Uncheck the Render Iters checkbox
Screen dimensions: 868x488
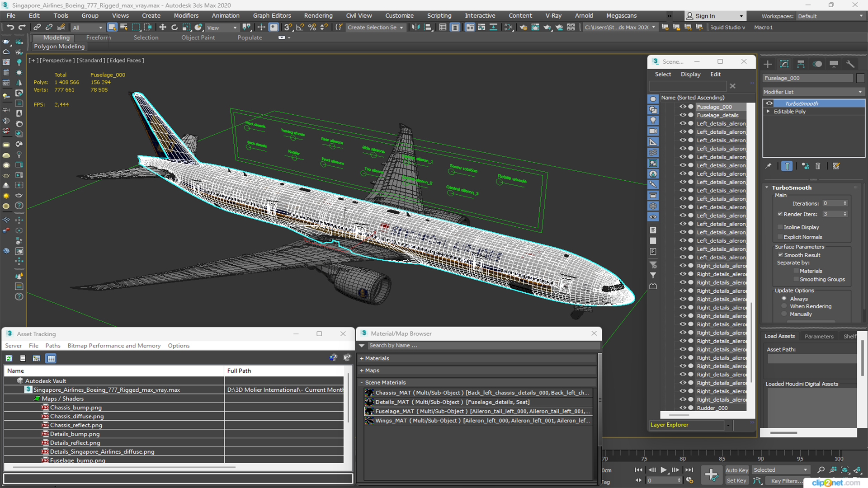pos(780,214)
